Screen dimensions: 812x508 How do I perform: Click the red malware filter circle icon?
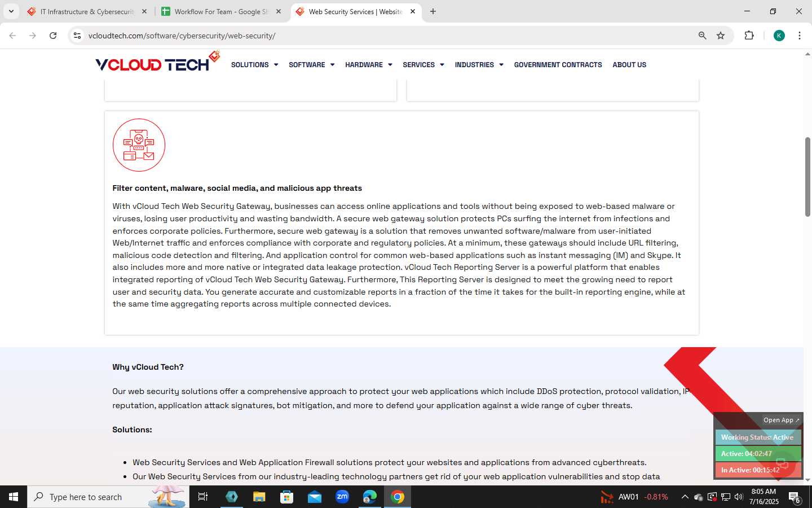pyautogui.click(x=139, y=145)
